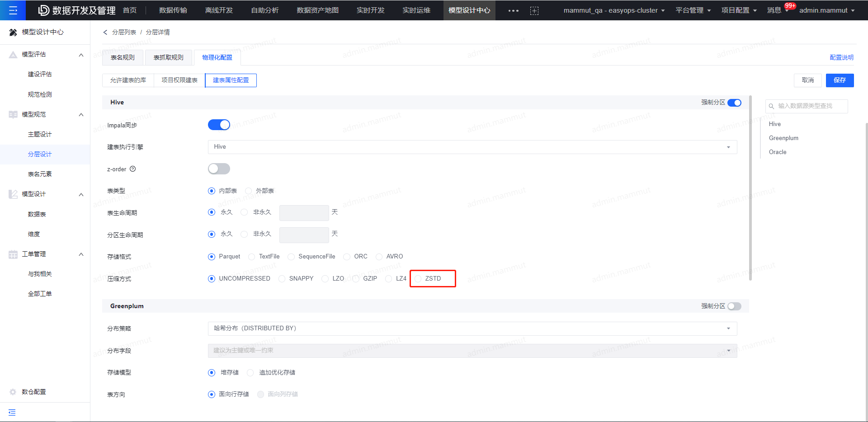Click the search magnifier icon in datasource filter
The height and width of the screenshot is (422, 868).
click(772, 106)
